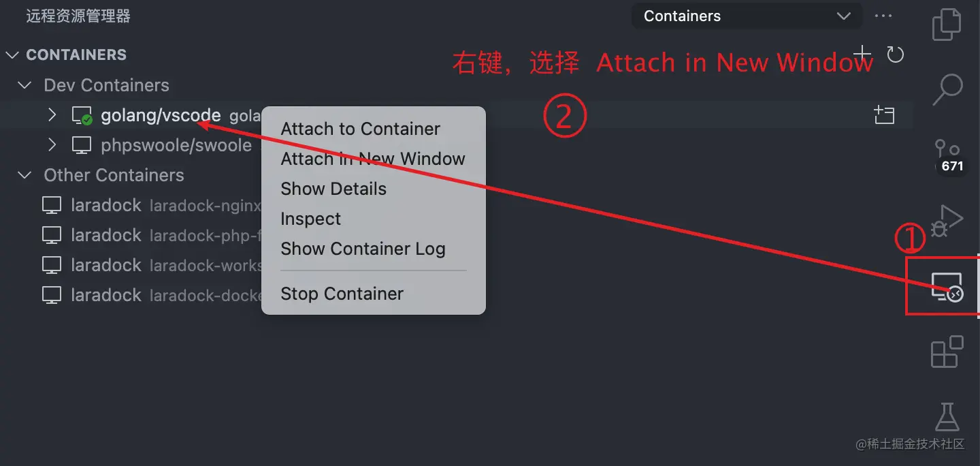The width and height of the screenshot is (980, 466).
Task: Click the refresh containers icon
Action: point(896,55)
